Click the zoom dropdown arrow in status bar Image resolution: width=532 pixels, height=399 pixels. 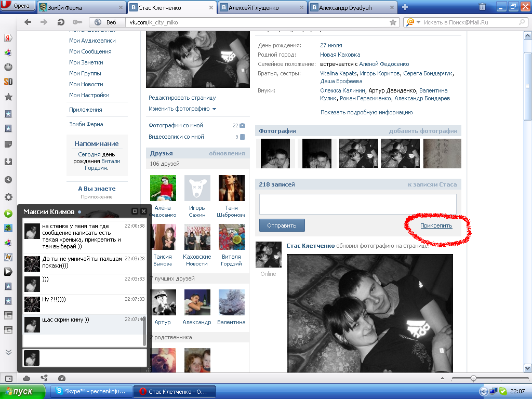click(x=442, y=378)
